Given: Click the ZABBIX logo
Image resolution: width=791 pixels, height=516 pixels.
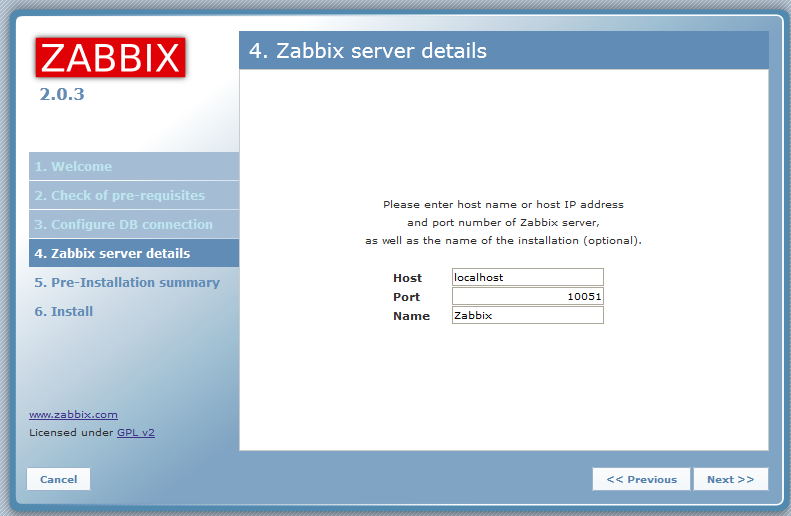Looking at the screenshot, I should click(111, 58).
